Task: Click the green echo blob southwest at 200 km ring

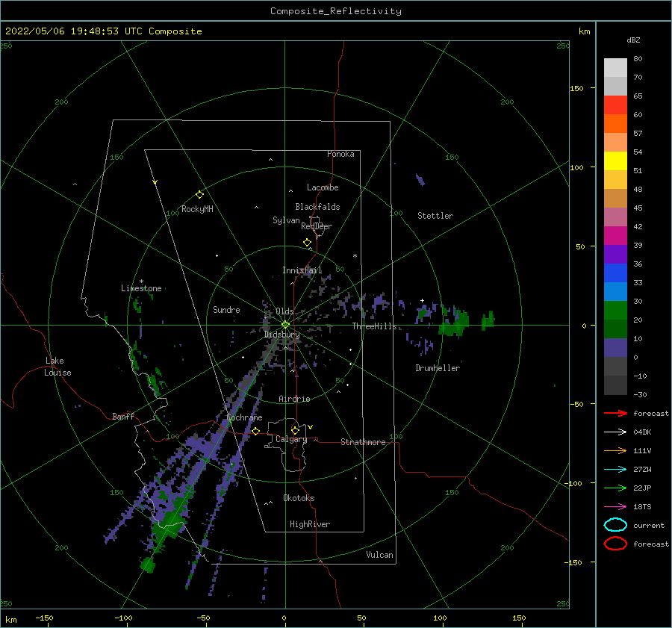Action: click(147, 565)
